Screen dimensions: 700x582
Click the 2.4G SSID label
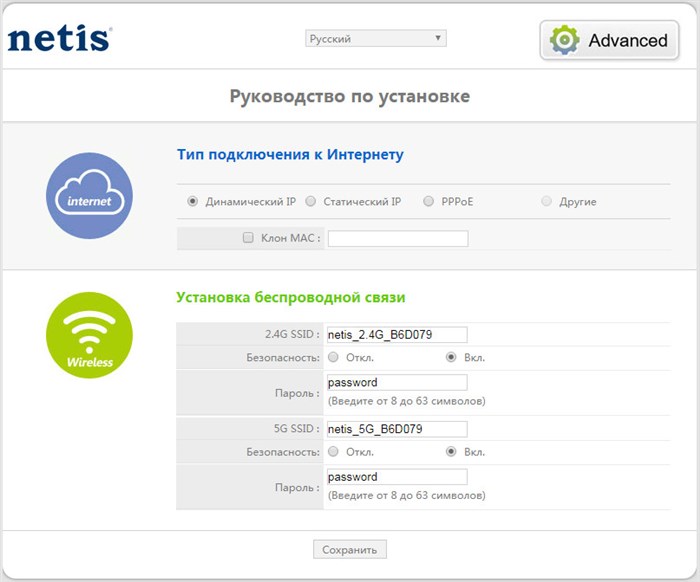pyautogui.click(x=293, y=334)
